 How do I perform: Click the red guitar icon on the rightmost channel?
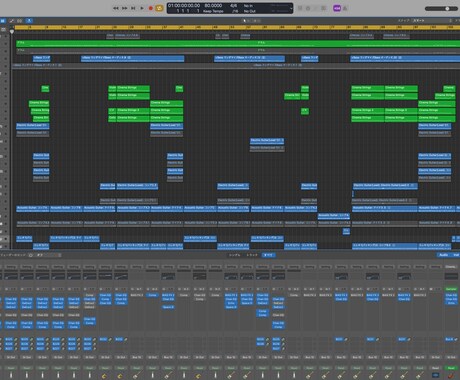[x=451, y=376]
